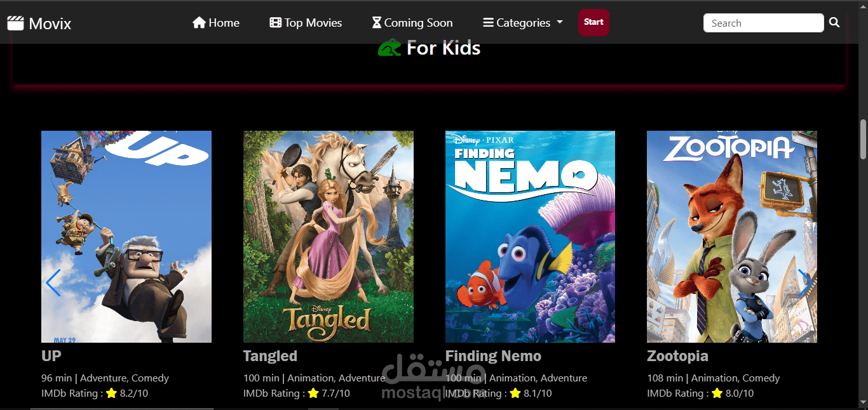
Task: Select the Zootopia movie poster
Action: [x=732, y=237]
